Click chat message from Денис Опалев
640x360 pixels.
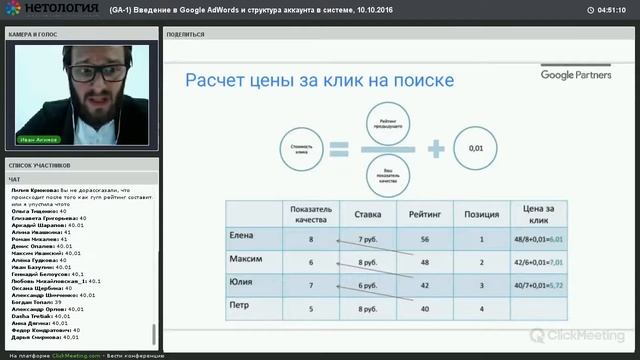[x=42, y=246]
